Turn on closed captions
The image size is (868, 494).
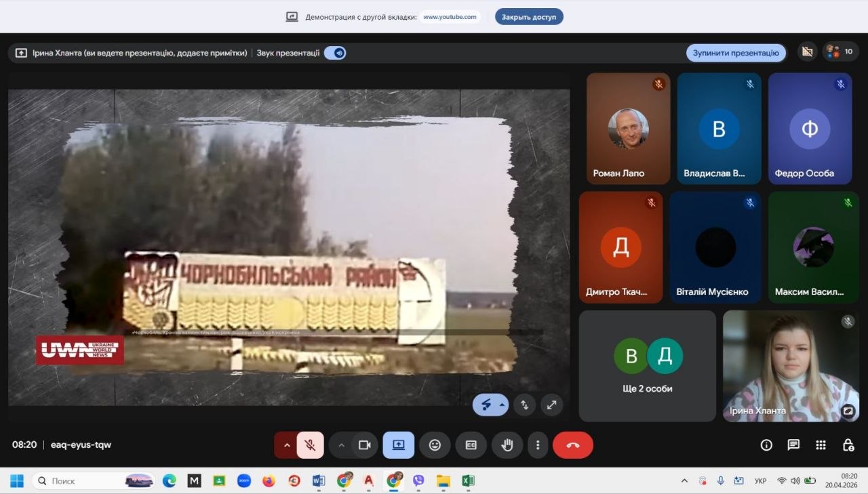click(471, 445)
